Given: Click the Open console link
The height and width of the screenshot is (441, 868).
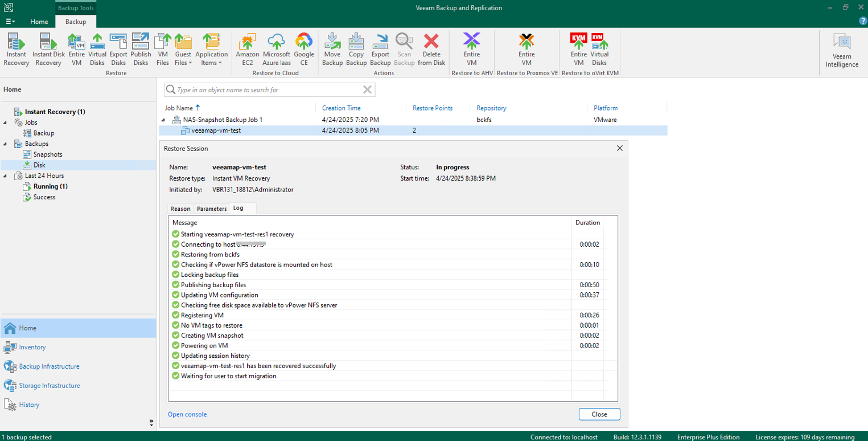Looking at the screenshot, I should (x=187, y=414).
